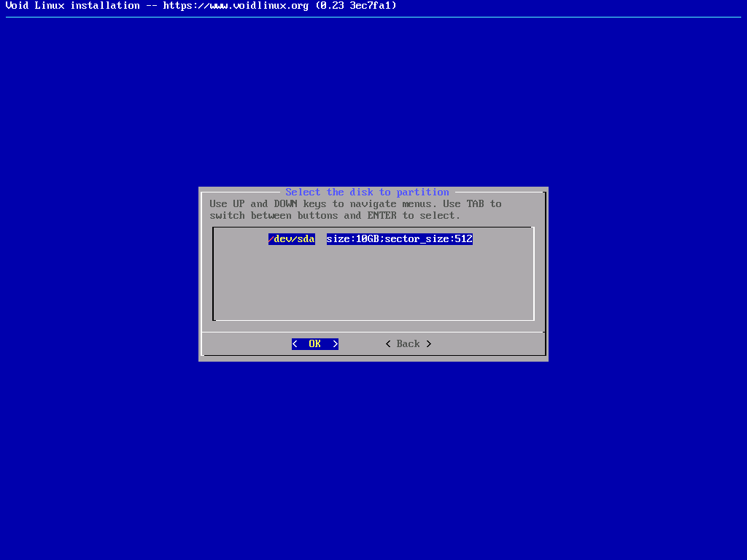The image size is (747, 560).
Task: Click the "Void Linux installation" header text
Action: tap(72, 6)
